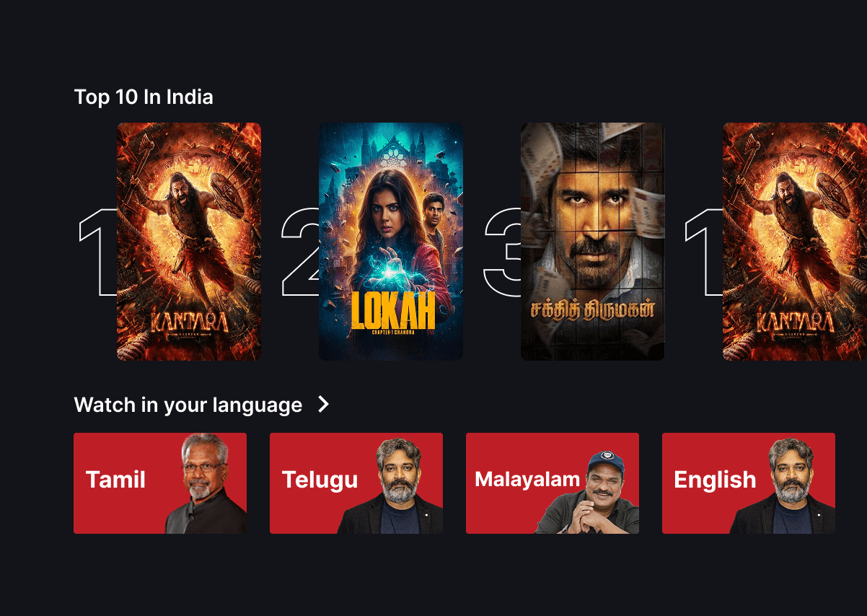This screenshot has height=616, width=867.
Task: Open the Watch in your language heading
Action: pyautogui.click(x=188, y=405)
